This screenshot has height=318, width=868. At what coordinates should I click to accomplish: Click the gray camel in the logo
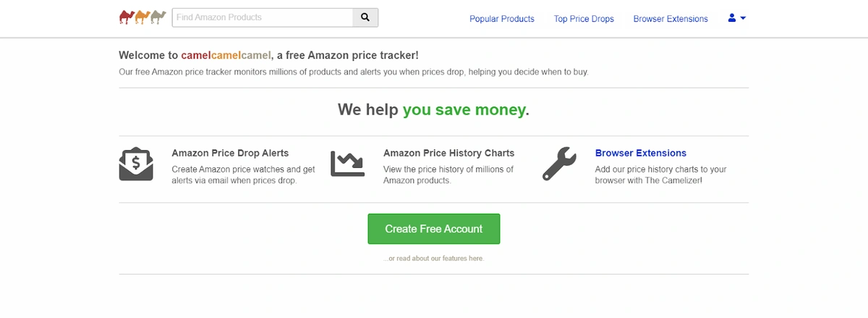(x=158, y=17)
